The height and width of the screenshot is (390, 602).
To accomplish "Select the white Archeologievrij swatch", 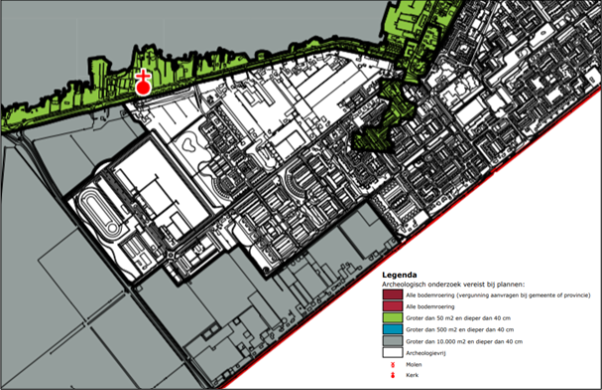I will (392, 352).
